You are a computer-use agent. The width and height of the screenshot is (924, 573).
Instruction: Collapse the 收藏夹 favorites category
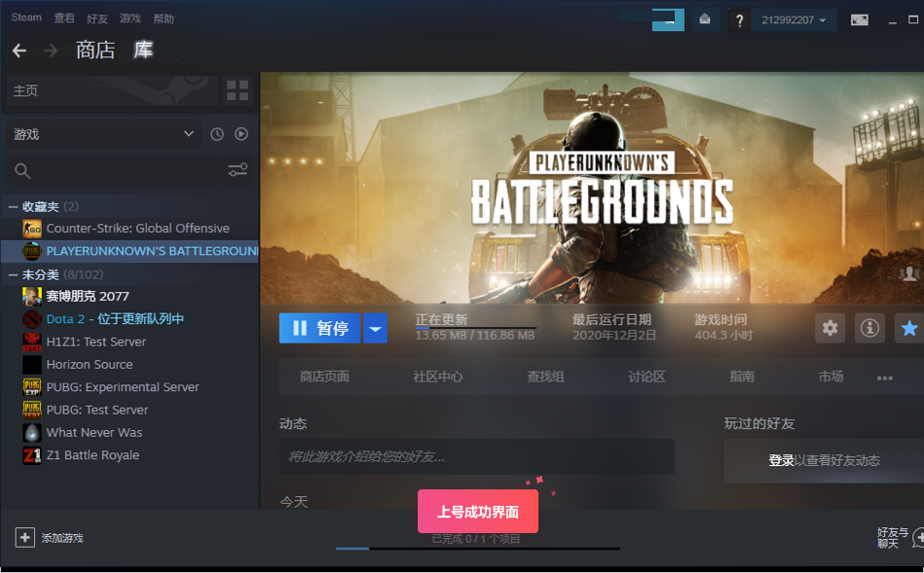pyautogui.click(x=14, y=206)
